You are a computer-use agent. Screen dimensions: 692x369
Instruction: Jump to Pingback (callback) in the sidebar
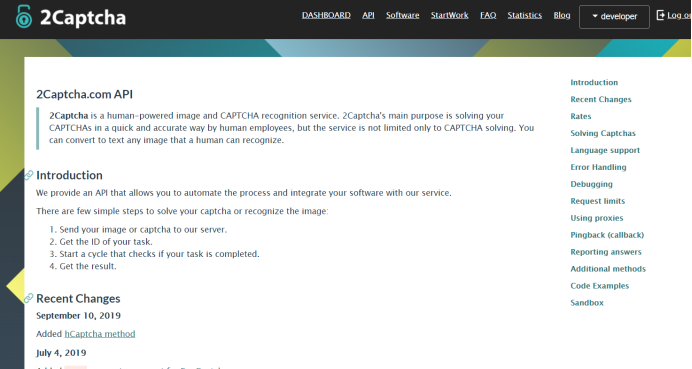click(607, 235)
